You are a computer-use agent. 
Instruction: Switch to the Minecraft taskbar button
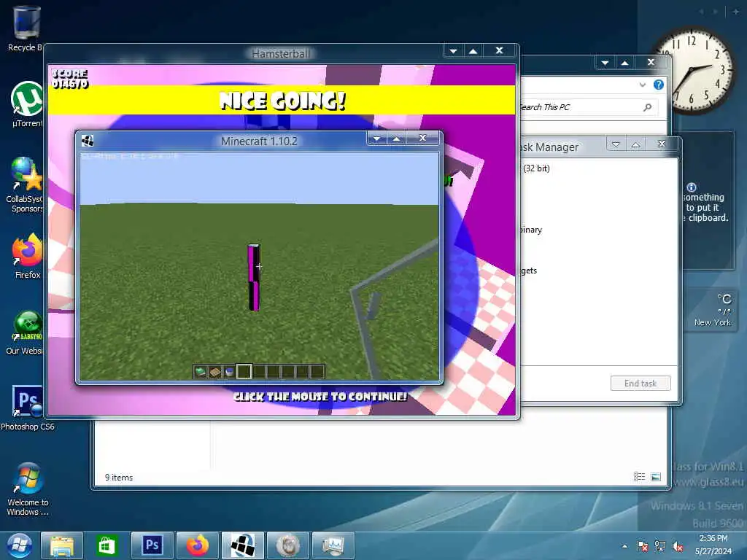[242, 545]
